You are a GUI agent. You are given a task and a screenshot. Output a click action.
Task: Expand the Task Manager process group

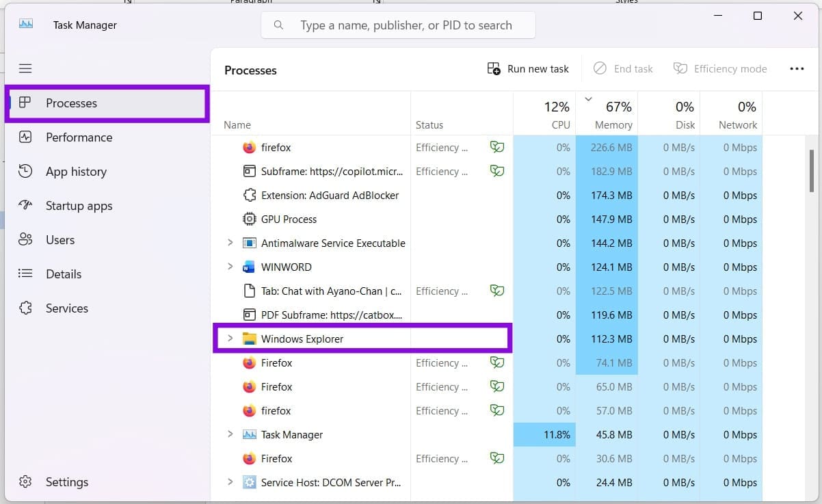pyautogui.click(x=230, y=434)
